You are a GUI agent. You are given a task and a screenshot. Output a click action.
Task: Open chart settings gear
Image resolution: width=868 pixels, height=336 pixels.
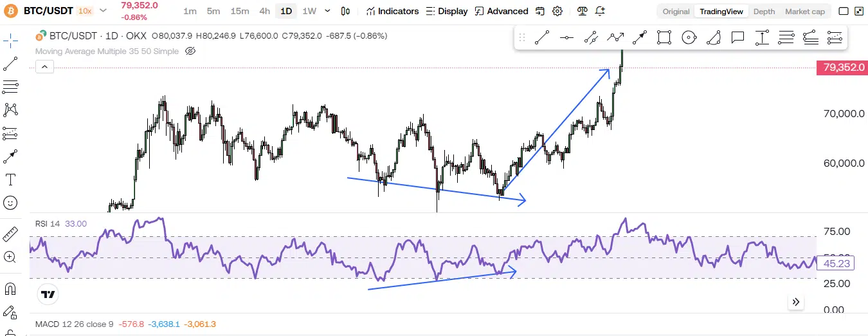click(x=557, y=11)
